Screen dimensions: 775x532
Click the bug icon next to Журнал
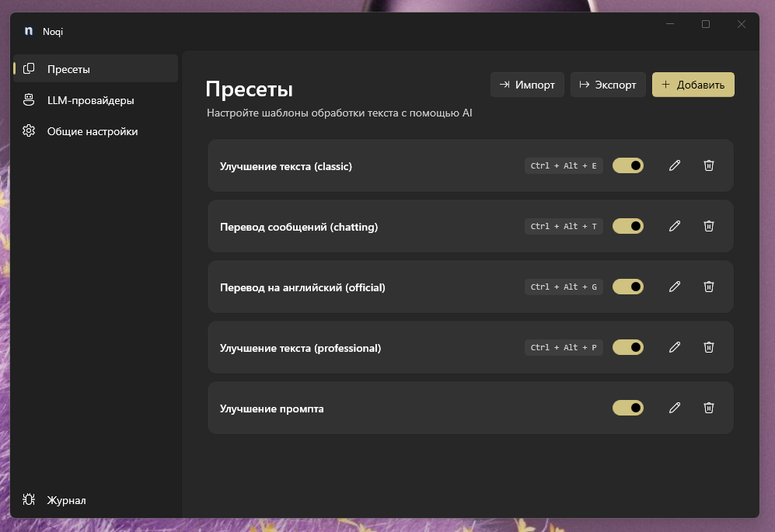pyautogui.click(x=28, y=500)
